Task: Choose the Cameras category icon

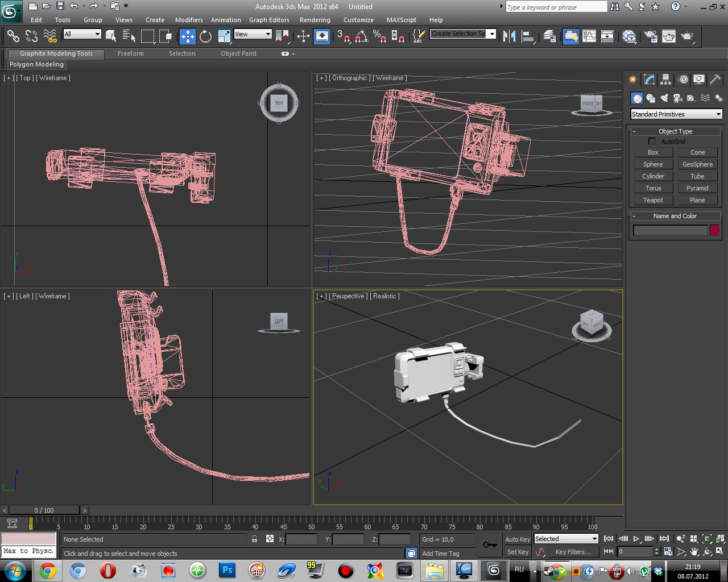Action: click(x=678, y=98)
